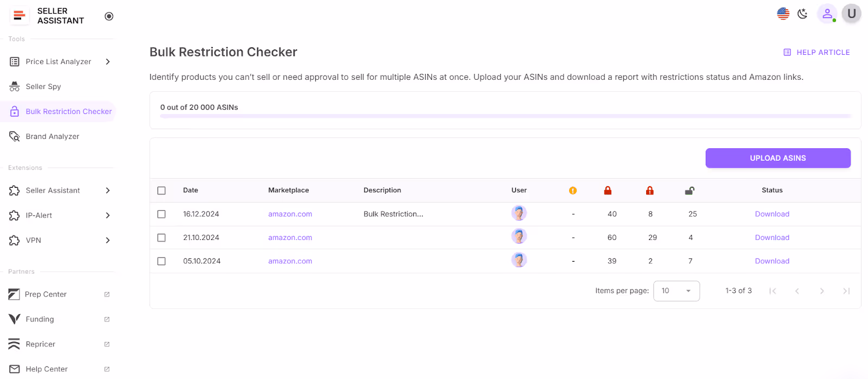Open the HELP ARTICLE link
868x379 pixels.
coord(816,53)
